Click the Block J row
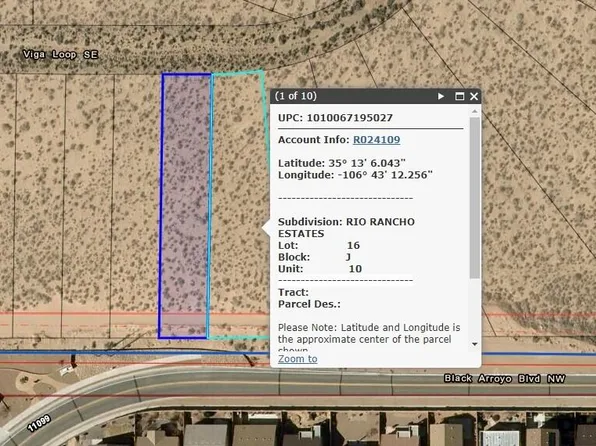596x446 pixels. click(314, 257)
